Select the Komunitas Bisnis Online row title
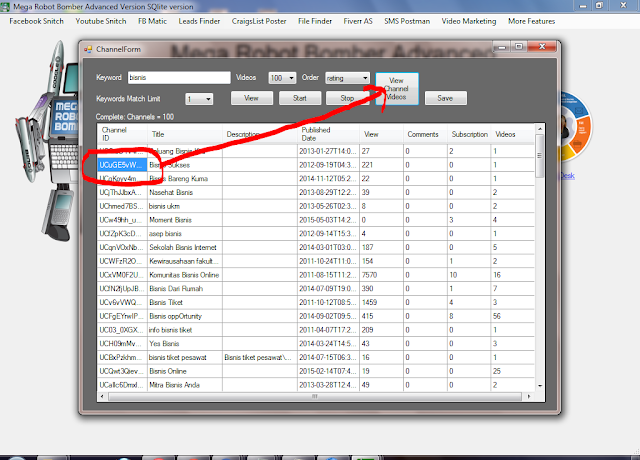Image resolution: width=640 pixels, height=460 pixels. [184, 275]
